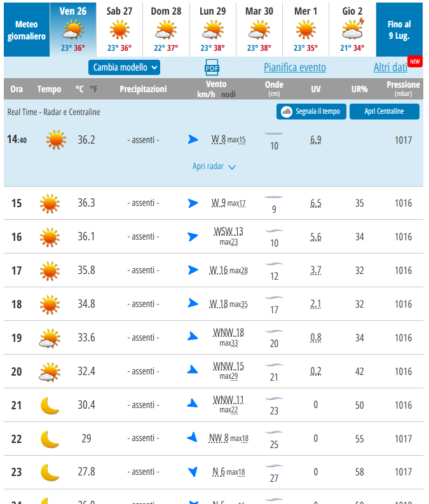Click the Real Time - Radar e Centraline label

pos(53,112)
